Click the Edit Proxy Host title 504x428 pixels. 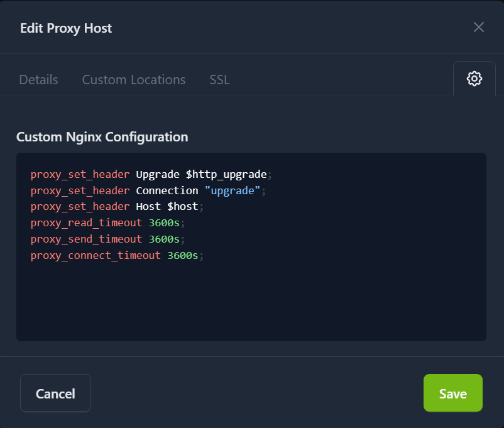(66, 28)
